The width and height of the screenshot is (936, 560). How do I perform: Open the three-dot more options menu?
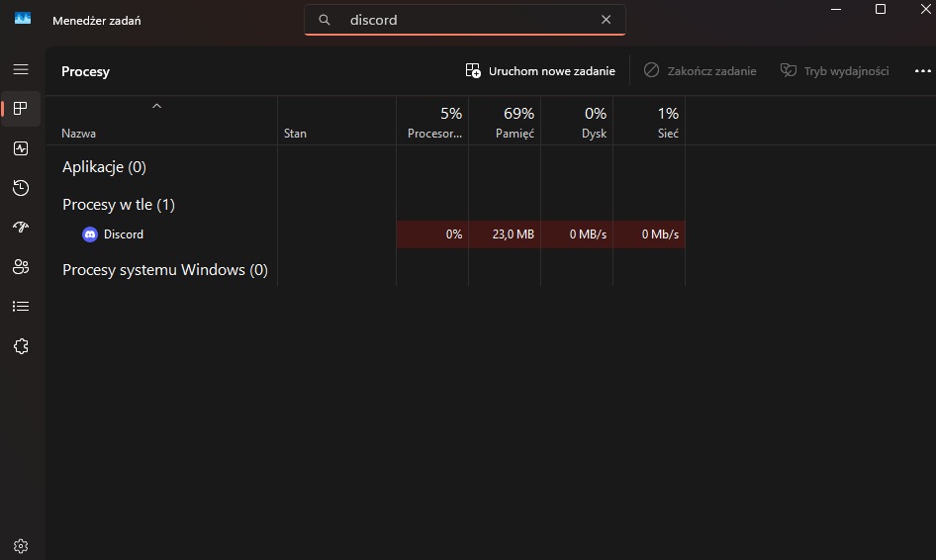(x=922, y=71)
